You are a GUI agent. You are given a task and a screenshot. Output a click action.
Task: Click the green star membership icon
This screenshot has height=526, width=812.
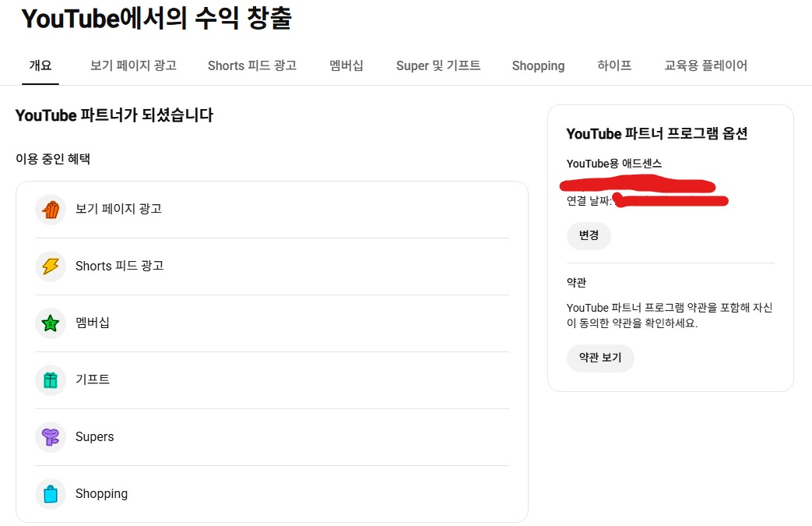click(x=51, y=323)
